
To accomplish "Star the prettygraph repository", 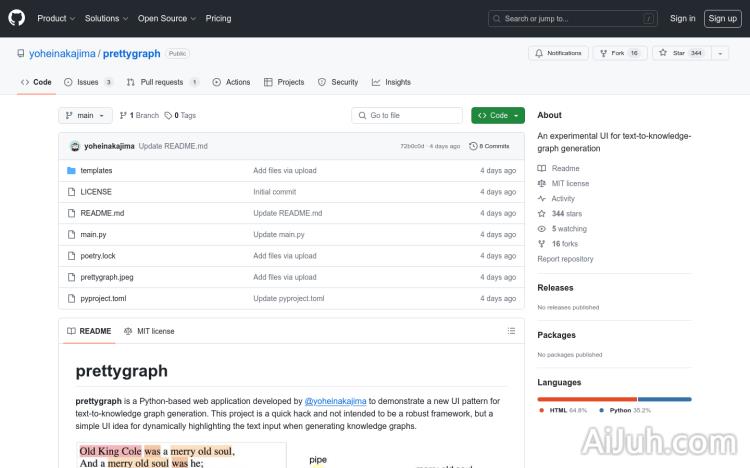I will pos(680,53).
